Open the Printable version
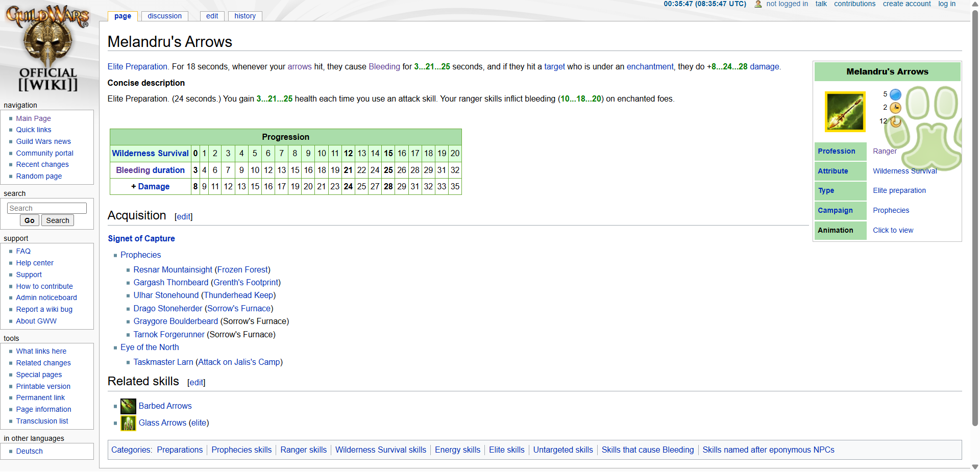The height and width of the screenshot is (472, 980). click(43, 386)
